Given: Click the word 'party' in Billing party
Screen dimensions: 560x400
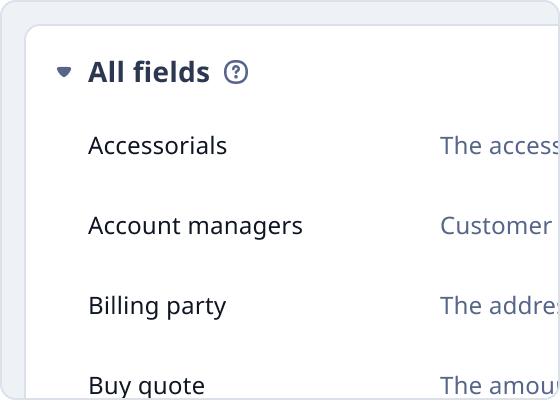Looking at the screenshot, I should 196,308.
